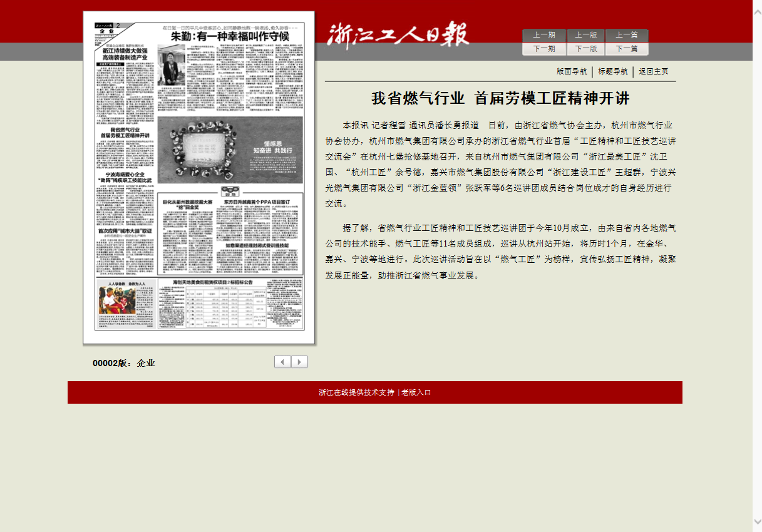Open the previous page via 上一版
762x532 pixels.
pyautogui.click(x=586, y=35)
